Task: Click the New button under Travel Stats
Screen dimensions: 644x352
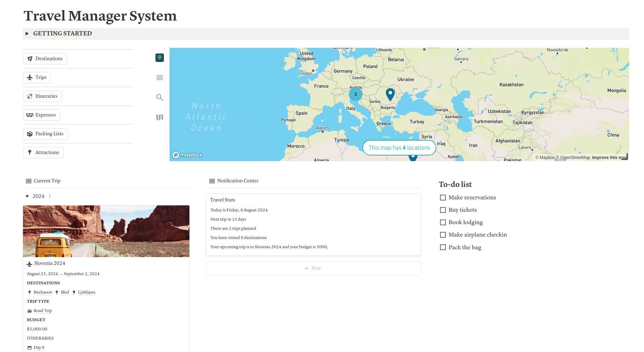Action: (x=314, y=268)
